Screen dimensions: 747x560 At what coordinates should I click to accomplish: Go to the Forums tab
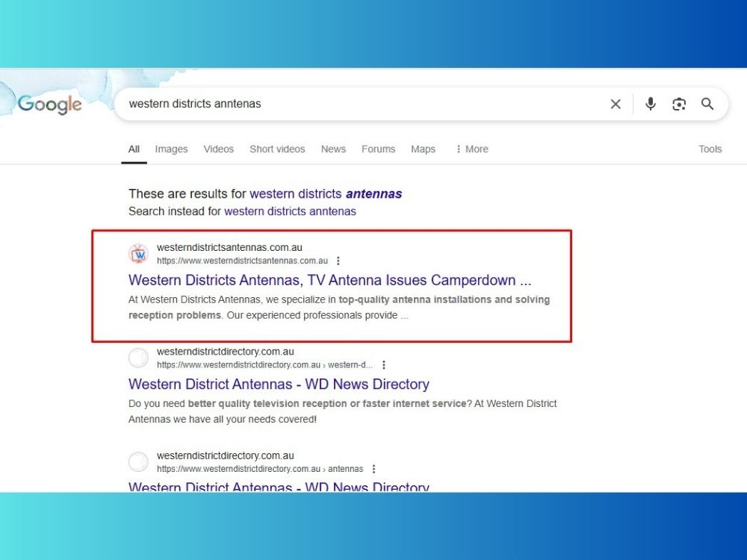coord(378,149)
